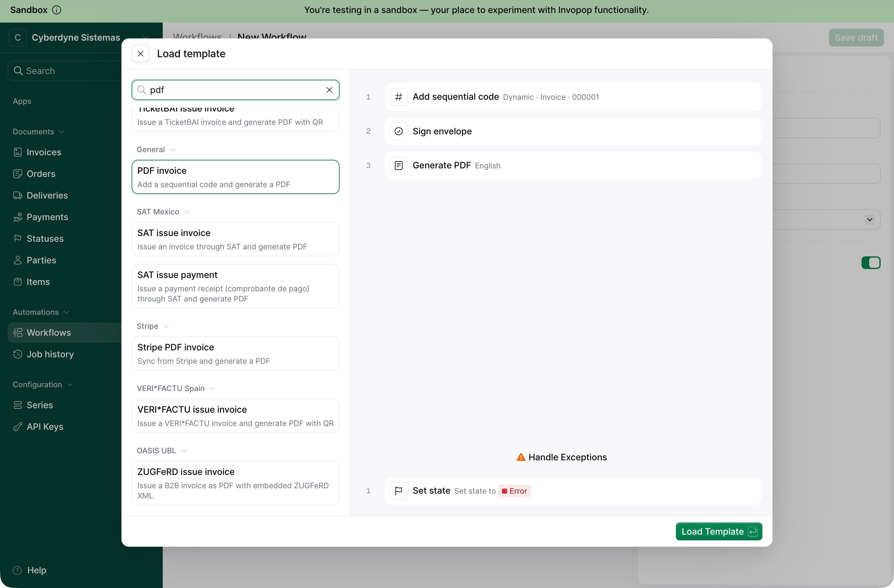Select the SAT issue invoice template
Screen dimensions: 894x588
(x=236, y=240)
